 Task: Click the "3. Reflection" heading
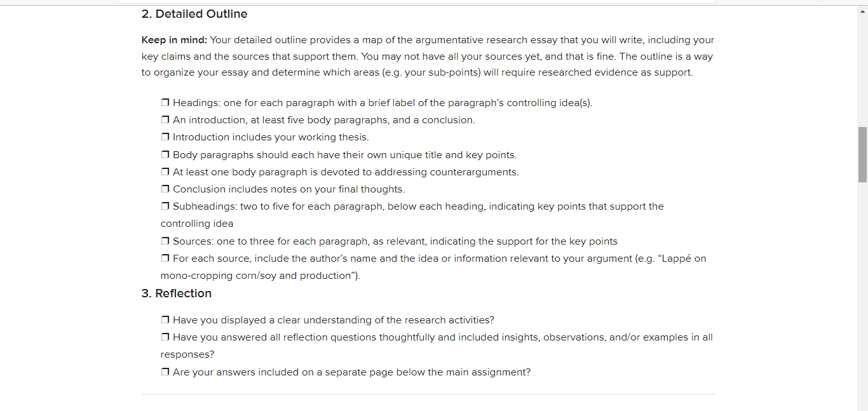coord(177,293)
